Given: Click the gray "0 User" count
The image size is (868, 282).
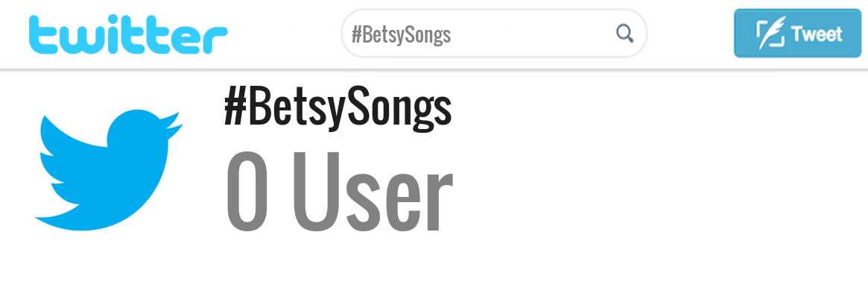Looking at the screenshot, I should [x=339, y=190].
